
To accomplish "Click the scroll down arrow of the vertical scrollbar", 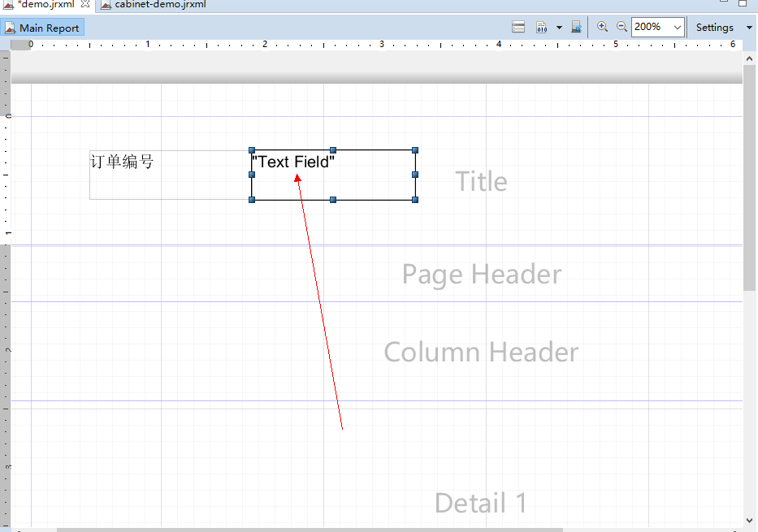I will click(749, 521).
